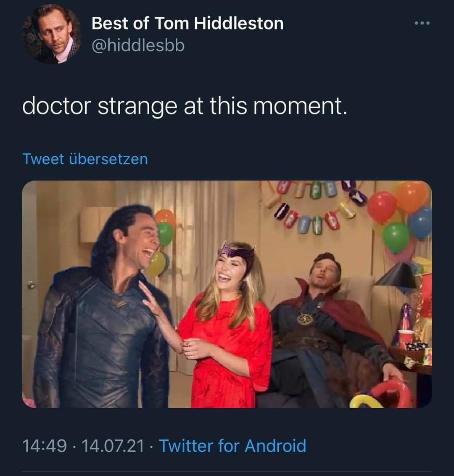
Task: Click the black lamp shade in the photo
Action: pos(396,275)
